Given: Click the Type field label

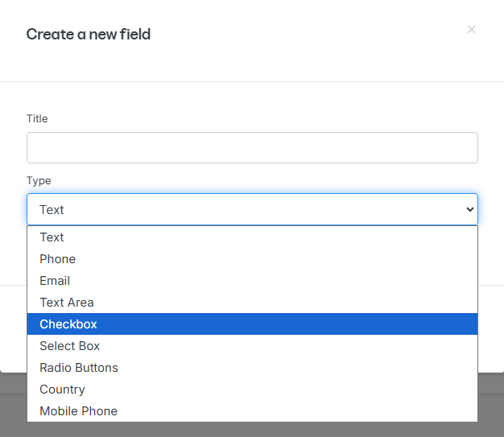Looking at the screenshot, I should pyautogui.click(x=39, y=180).
